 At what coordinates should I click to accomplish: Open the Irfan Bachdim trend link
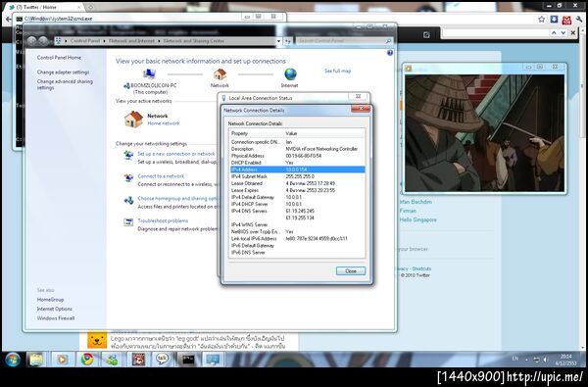pos(416,202)
